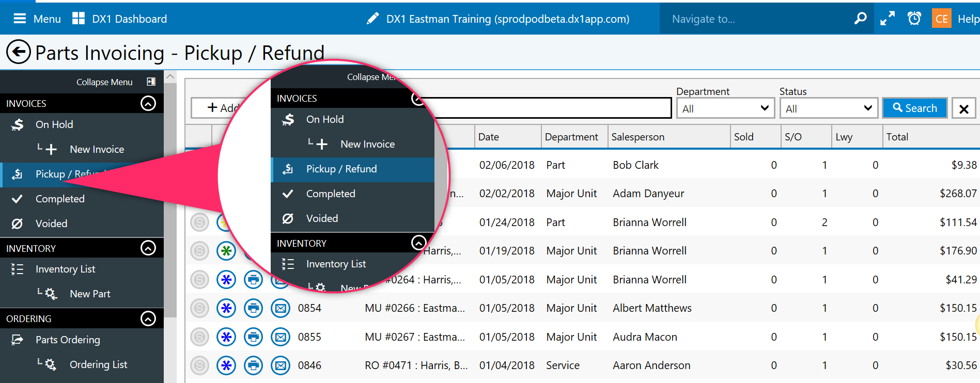This screenshot has height=383, width=980.
Task: Click the $268.07 total
Action: point(958,194)
